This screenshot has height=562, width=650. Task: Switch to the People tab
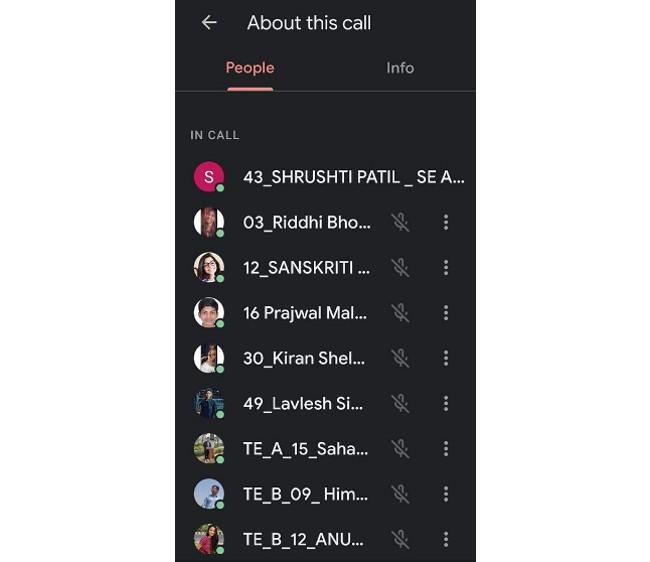coord(250,68)
